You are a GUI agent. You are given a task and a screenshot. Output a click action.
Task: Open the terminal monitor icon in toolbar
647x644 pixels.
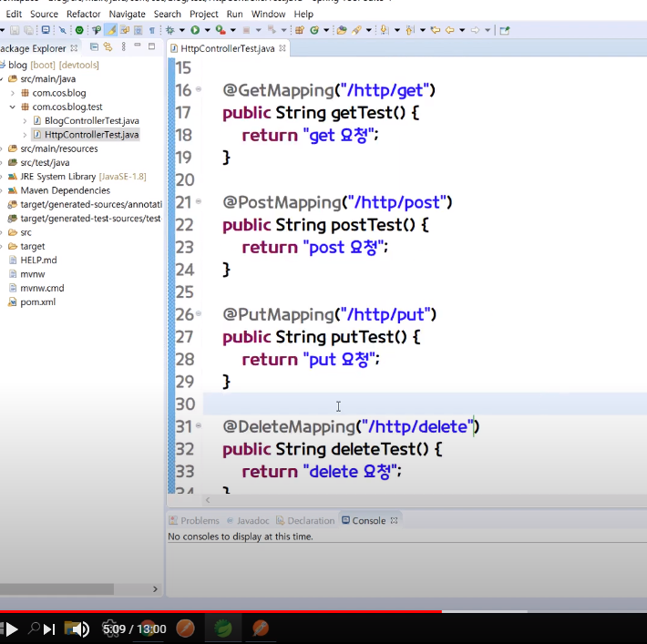pyautogui.click(x=46, y=30)
